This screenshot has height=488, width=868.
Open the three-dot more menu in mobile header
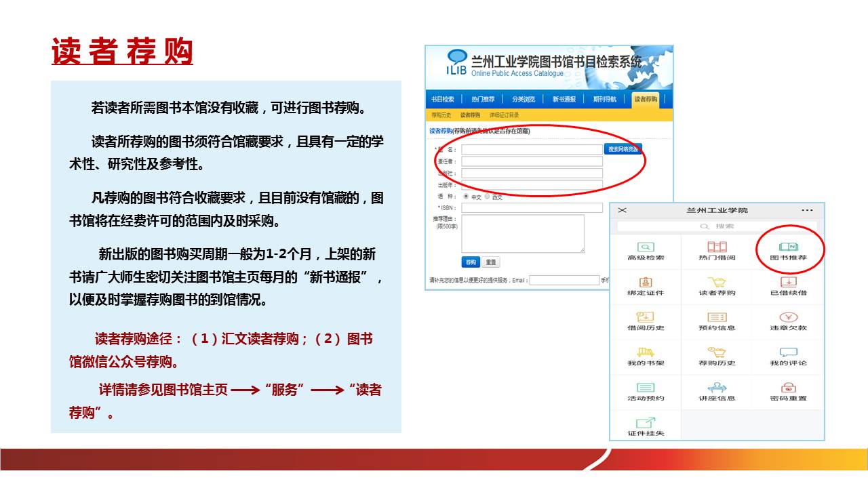click(806, 211)
